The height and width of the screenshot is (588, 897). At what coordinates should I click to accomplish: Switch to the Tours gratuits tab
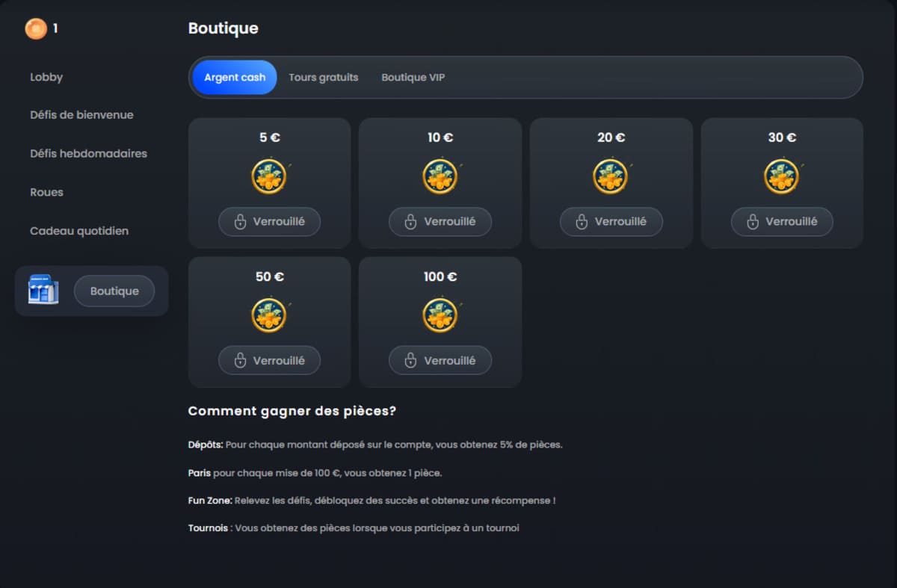pos(323,78)
